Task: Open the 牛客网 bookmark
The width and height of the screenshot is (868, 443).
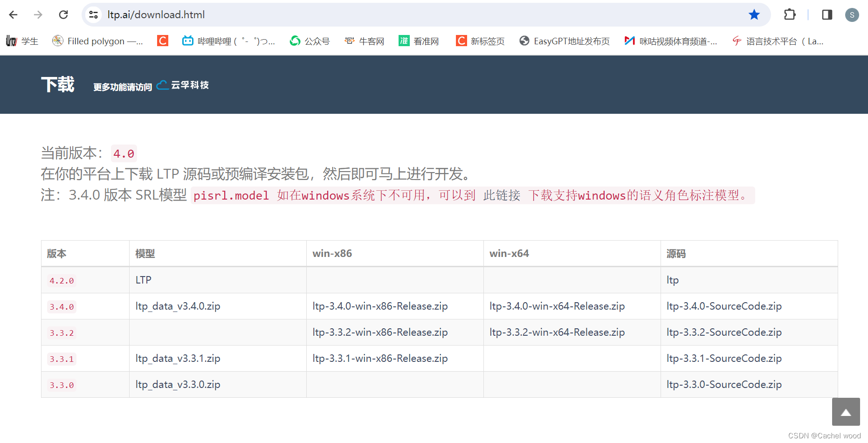Action: coord(364,41)
